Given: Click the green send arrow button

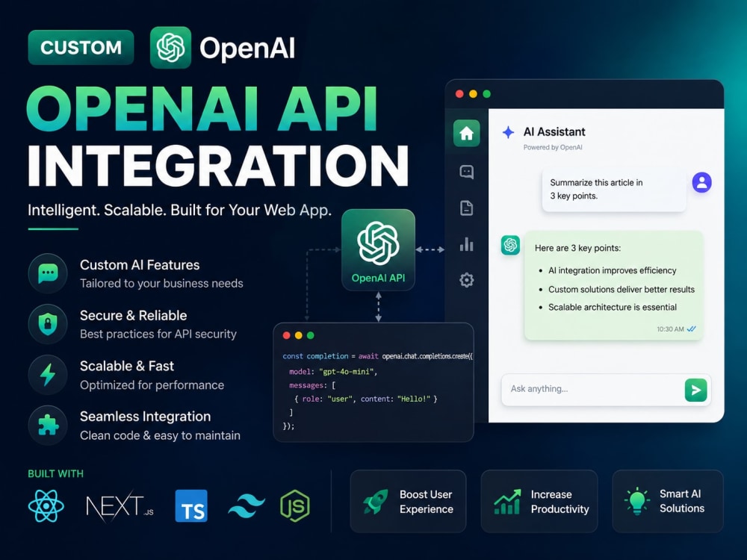Looking at the screenshot, I should pyautogui.click(x=696, y=390).
